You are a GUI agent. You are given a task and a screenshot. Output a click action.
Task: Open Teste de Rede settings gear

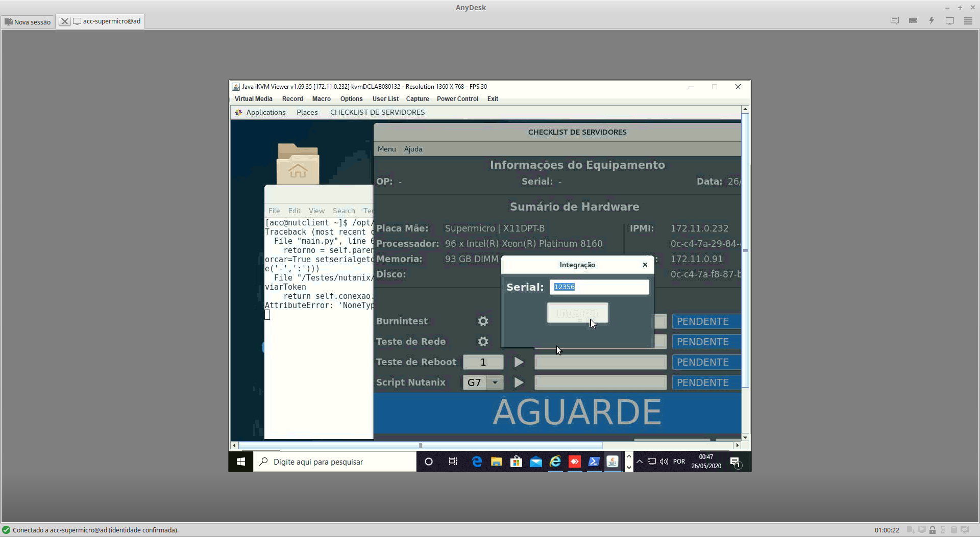[x=483, y=342]
